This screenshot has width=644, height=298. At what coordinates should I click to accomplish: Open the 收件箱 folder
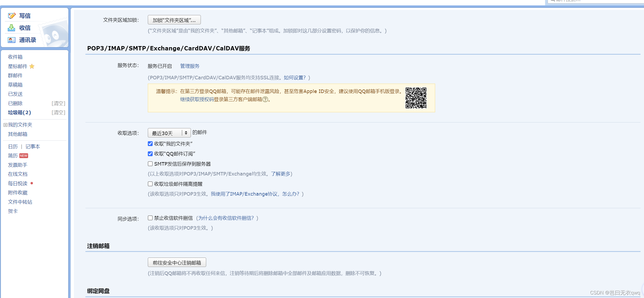(15, 57)
